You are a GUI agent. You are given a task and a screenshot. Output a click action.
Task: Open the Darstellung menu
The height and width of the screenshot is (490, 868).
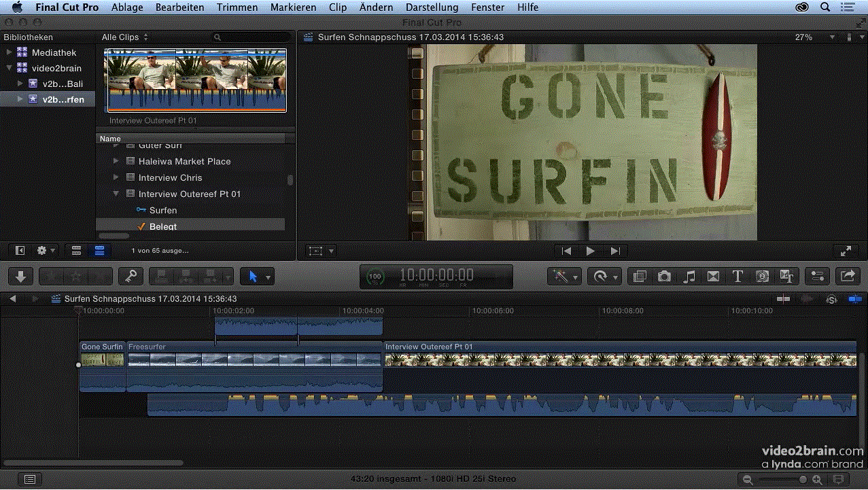coord(432,7)
